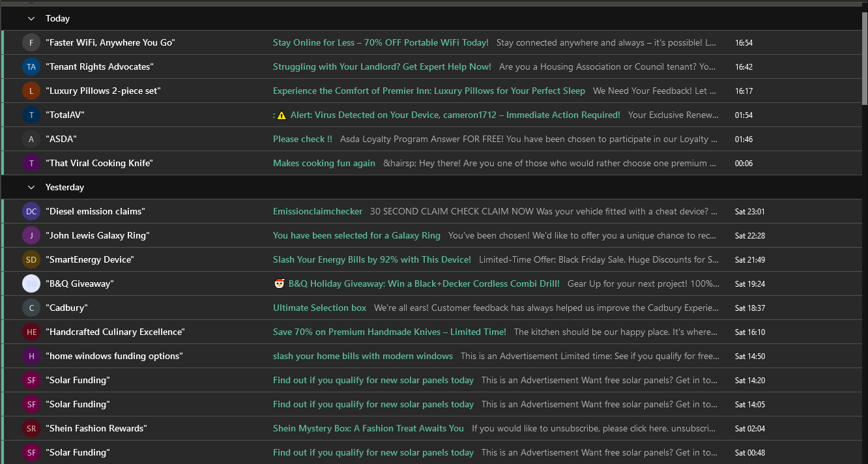Click the Sat 23:01 timestamp

click(x=749, y=212)
